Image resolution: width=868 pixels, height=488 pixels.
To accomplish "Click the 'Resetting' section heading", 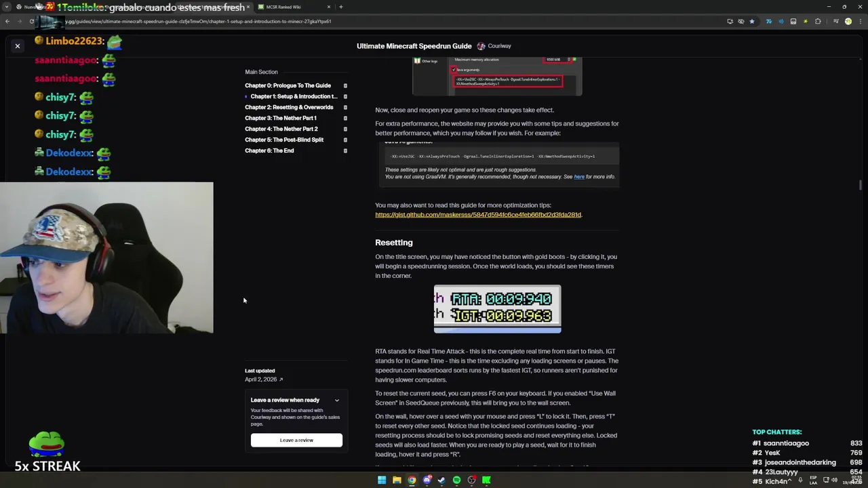I will click(394, 243).
